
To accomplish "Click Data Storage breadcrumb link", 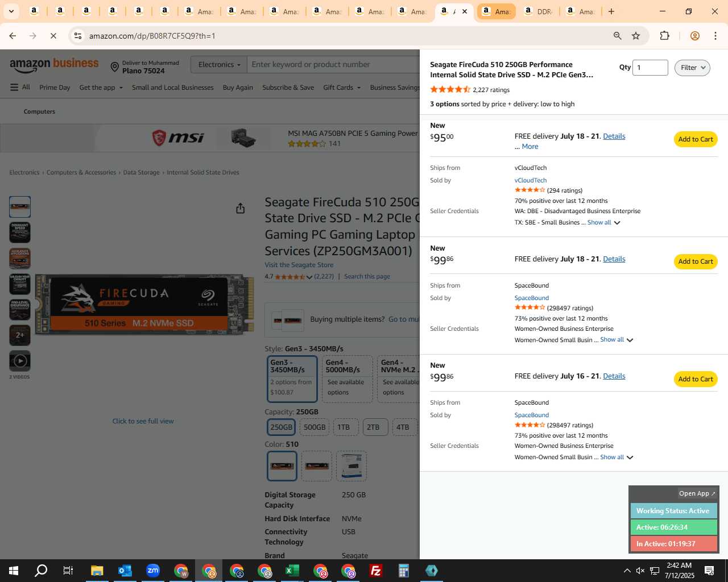I will 141,172.
